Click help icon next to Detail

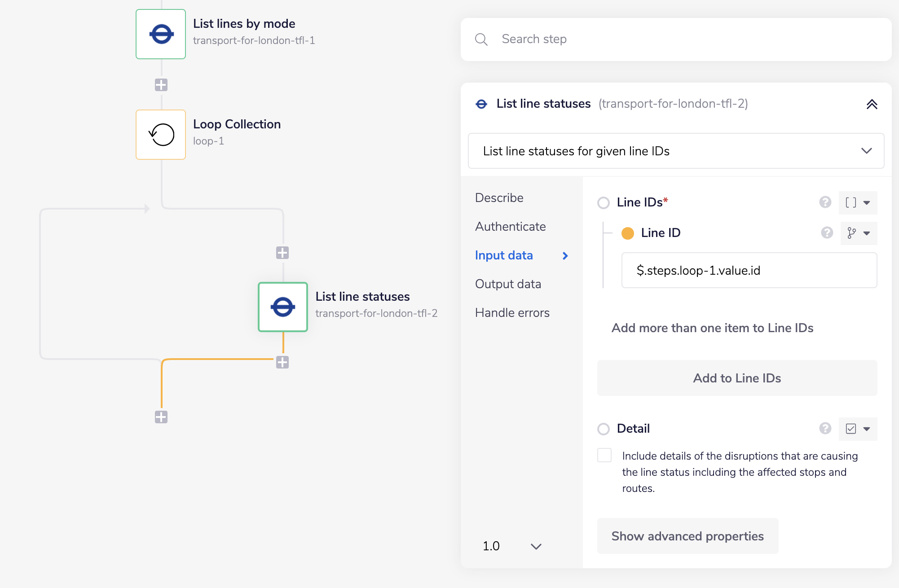click(825, 429)
